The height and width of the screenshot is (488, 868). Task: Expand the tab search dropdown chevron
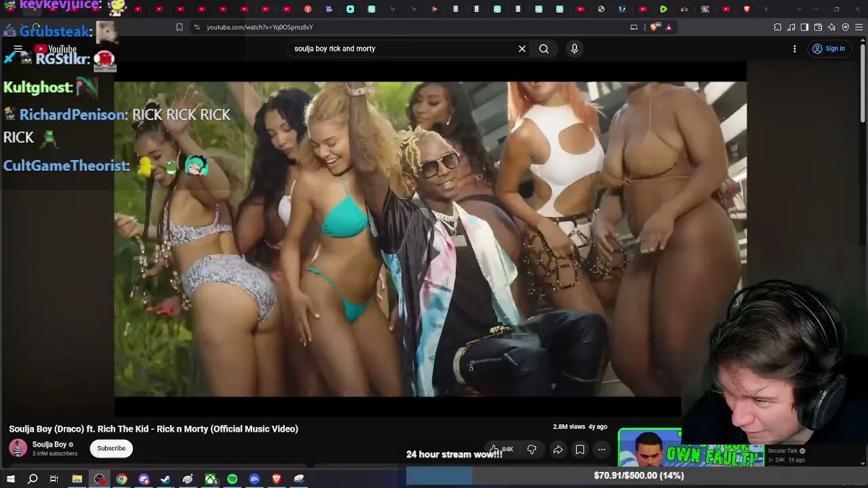click(800, 9)
